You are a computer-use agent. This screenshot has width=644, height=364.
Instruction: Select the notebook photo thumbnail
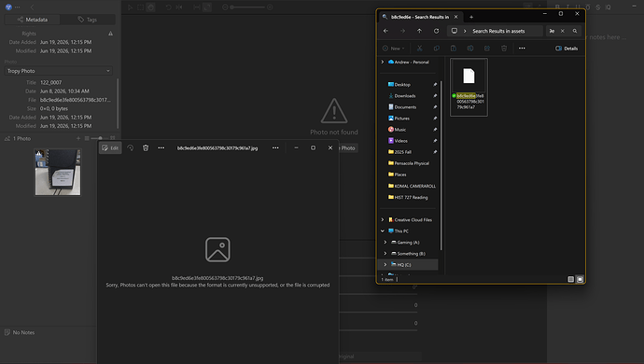[58, 172]
